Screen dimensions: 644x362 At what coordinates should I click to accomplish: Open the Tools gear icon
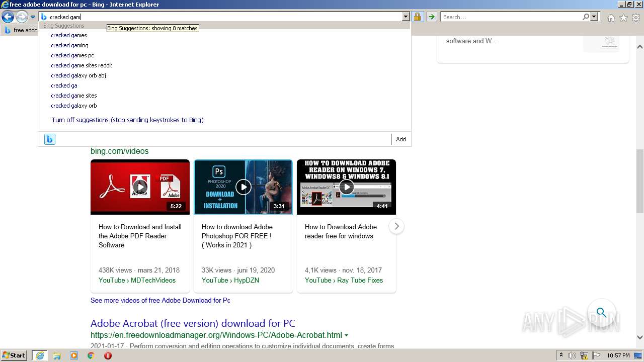[x=636, y=18]
